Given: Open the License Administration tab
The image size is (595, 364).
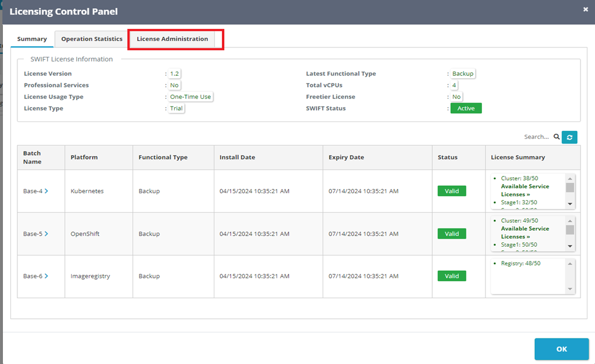Looking at the screenshot, I should click(172, 39).
